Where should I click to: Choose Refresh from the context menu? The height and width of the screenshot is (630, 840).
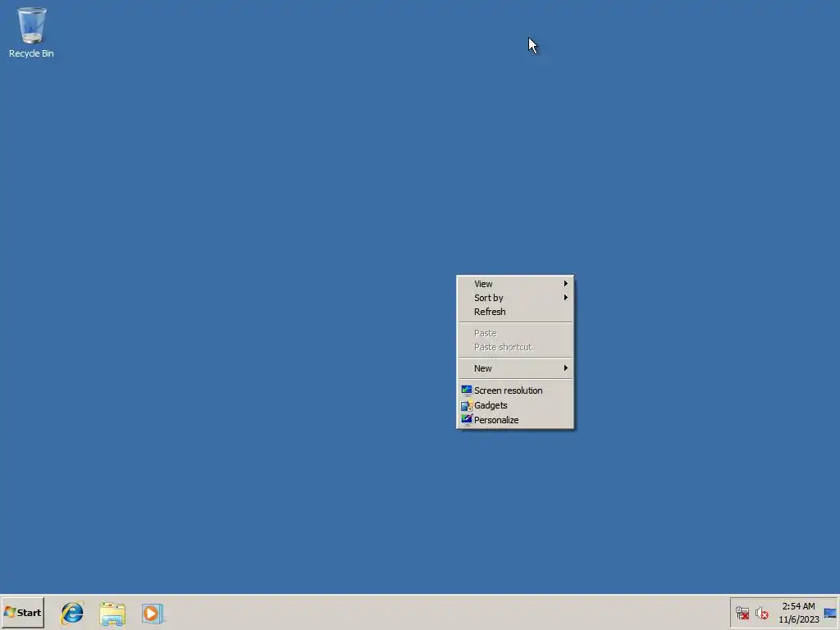[515, 312]
